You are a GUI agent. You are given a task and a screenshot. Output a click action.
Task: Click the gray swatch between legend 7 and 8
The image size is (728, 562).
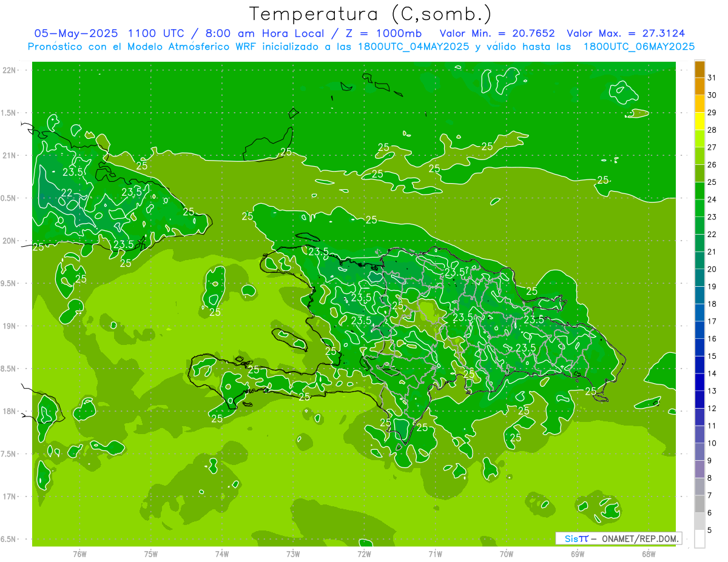(699, 486)
